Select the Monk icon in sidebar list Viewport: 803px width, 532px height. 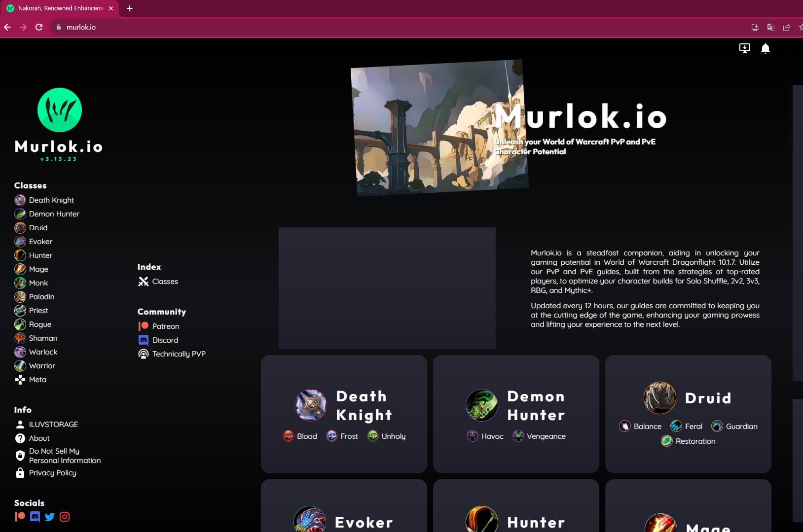(x=20, y=283)
